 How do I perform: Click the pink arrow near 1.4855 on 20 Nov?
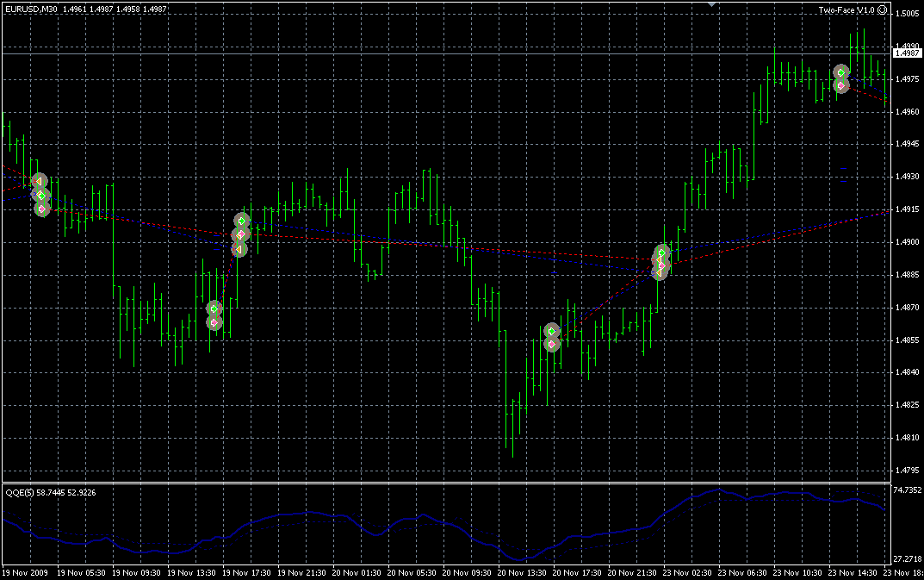click(552, 344)
